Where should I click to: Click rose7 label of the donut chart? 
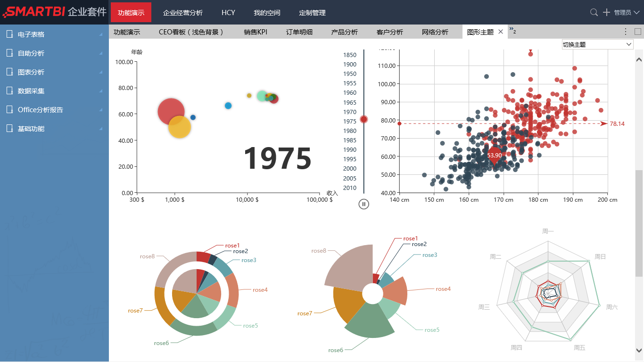pyautogui.click(x=135, y=311)
